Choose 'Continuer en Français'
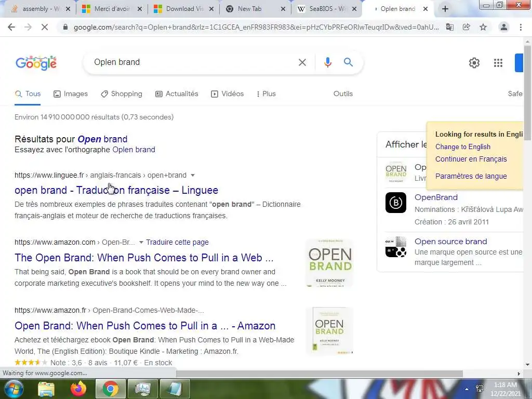This screenshot has width=532, height=399. tap(471, 159)
